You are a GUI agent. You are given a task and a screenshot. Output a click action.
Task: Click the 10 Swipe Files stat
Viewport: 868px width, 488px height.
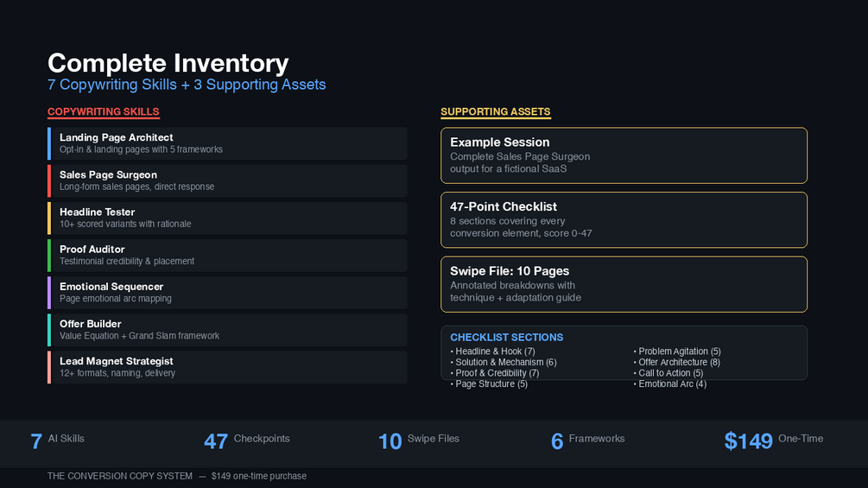click(419, 440)
